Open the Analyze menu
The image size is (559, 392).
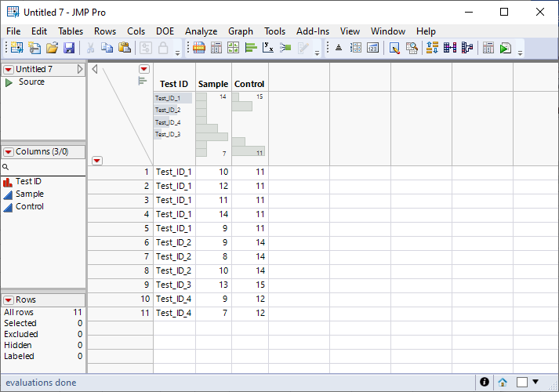coord(201,31)
